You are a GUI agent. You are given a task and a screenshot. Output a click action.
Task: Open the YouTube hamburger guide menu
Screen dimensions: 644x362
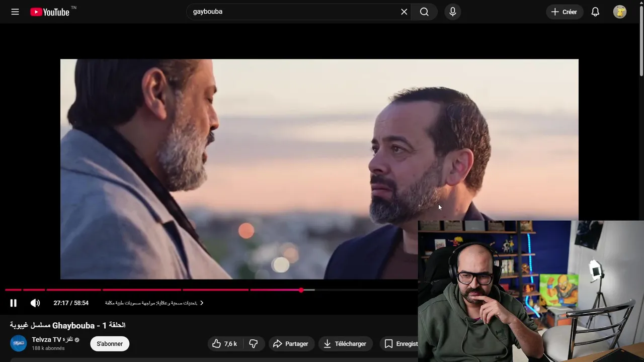[15, 12]
